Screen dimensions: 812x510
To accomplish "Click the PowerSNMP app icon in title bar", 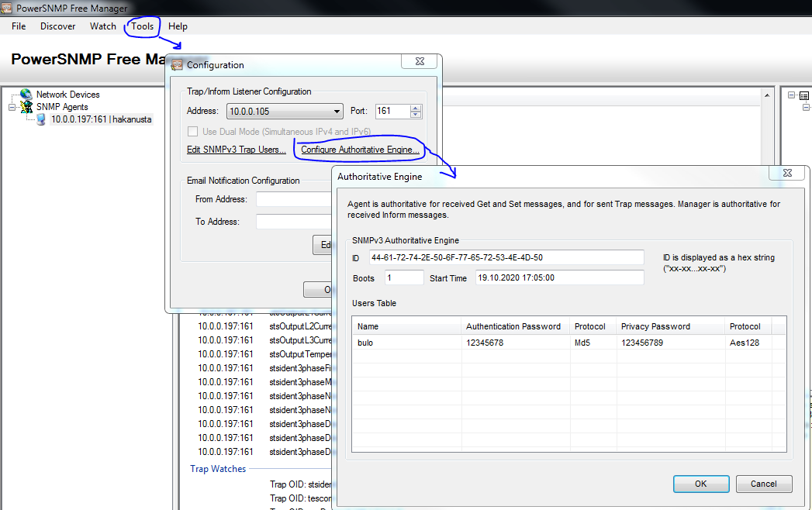I will point(6,8).
